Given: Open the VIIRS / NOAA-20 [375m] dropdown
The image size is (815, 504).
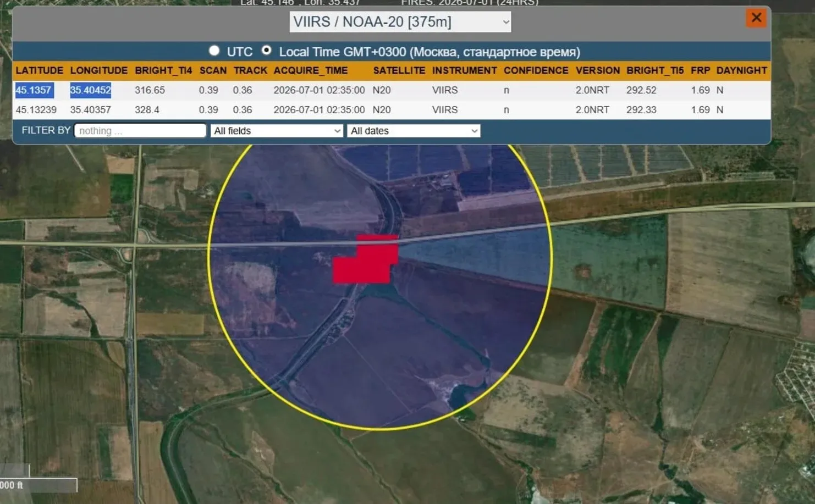Looking at the screenshot, I should click(400, 22).
